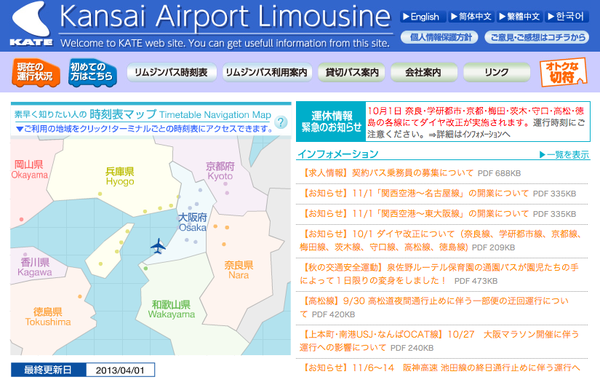Open リムジンバス利用案内 menu
Viewport: 600px width, 385px height.
pos(267,72)
